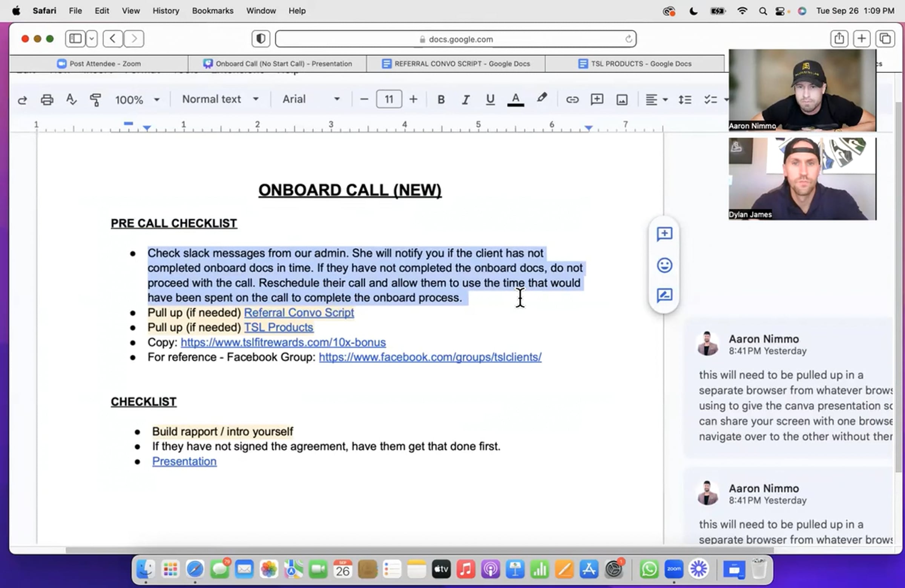Click the print icon in Docs toolbar

(x=47, y=100)
